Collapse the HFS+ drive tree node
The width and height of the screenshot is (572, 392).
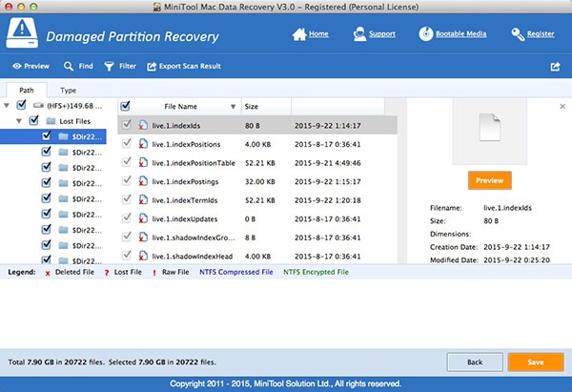click(x=7, y=106)
